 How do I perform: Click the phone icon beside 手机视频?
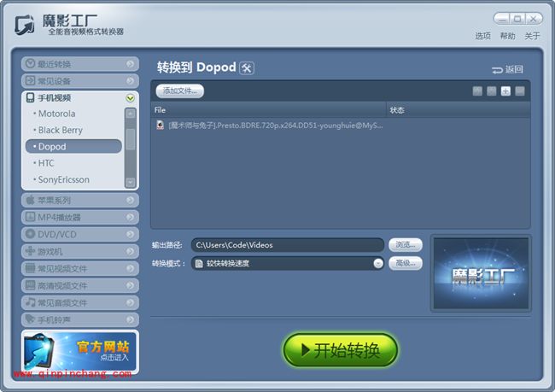click(30, 98)
